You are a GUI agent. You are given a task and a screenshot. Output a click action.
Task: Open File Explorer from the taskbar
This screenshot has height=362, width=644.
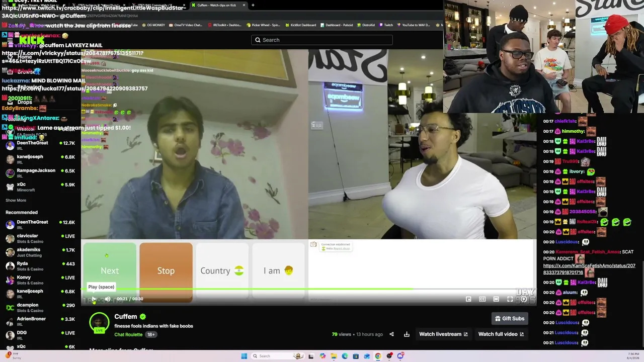(x=334, y=356)
